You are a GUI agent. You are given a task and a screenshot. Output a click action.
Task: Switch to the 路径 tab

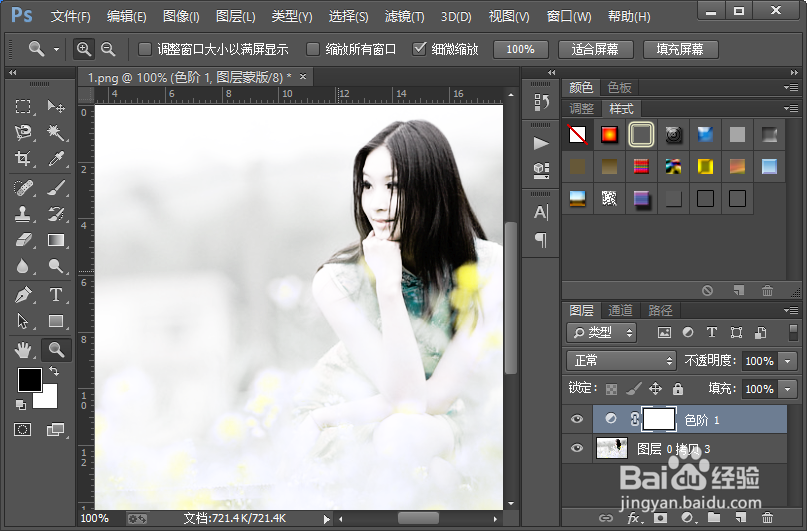(660, 310)
